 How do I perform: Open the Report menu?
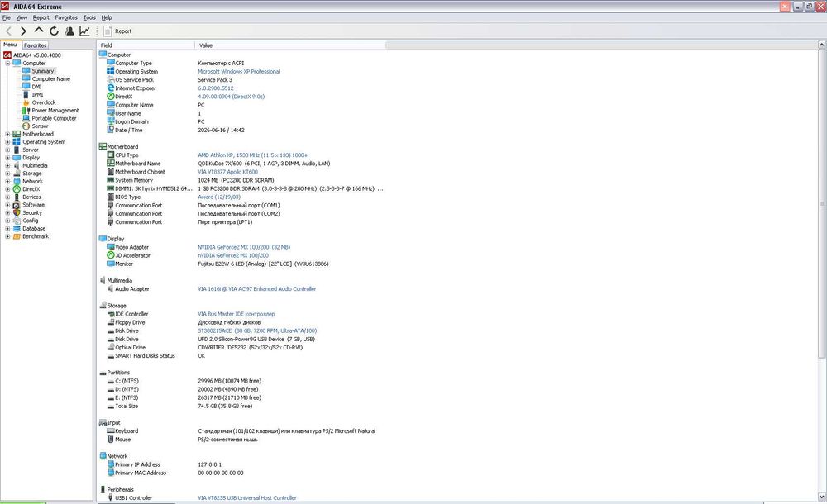[41, 17]
